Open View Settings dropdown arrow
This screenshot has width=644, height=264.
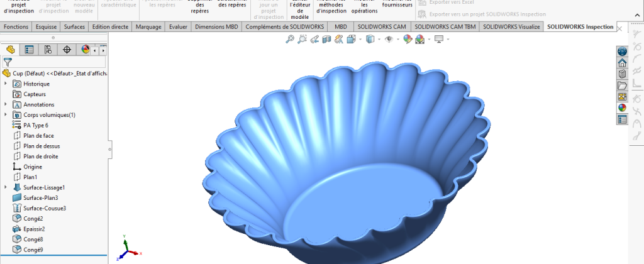click(x=448, y=40)
